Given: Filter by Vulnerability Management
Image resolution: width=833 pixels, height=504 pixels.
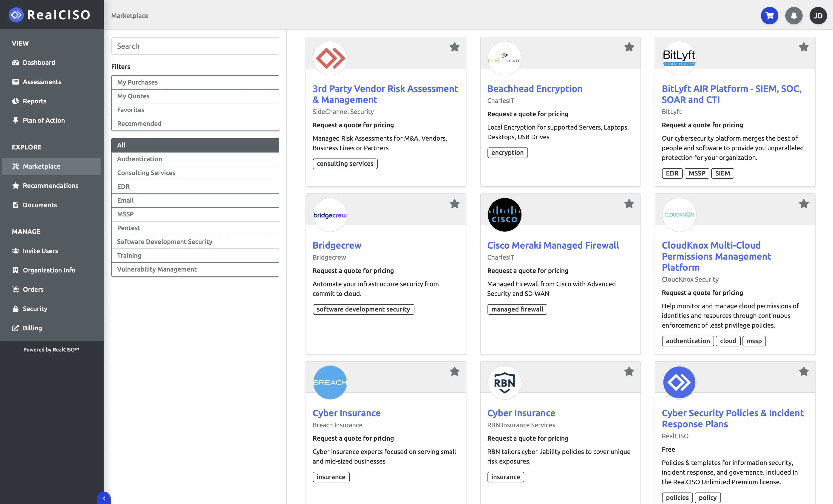Looking at the screenshot, I should 195,269.
